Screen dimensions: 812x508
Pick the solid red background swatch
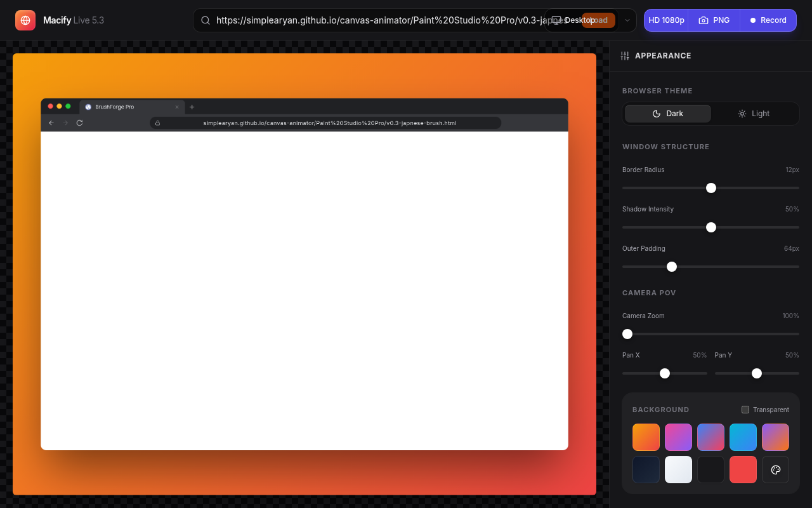tap(743, 470)
